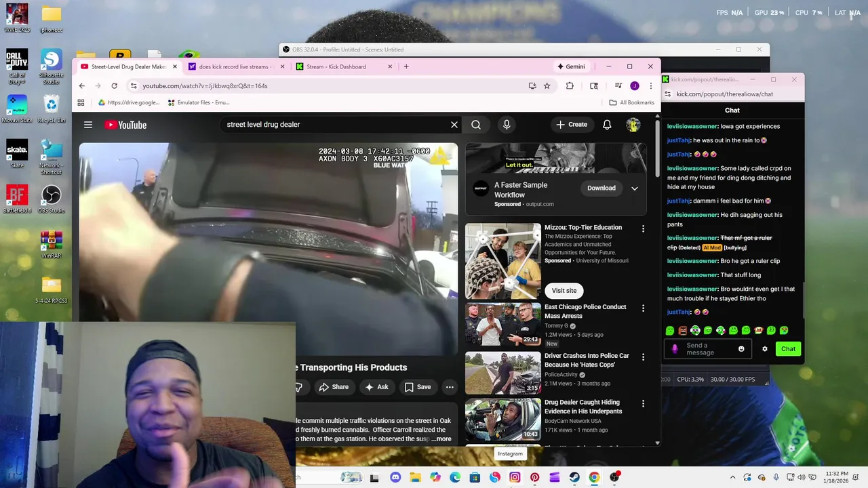Open the WinRAR desktop shortcut
Screen dimensions: 868x488
pyautogui.click(x=51, y=245)
